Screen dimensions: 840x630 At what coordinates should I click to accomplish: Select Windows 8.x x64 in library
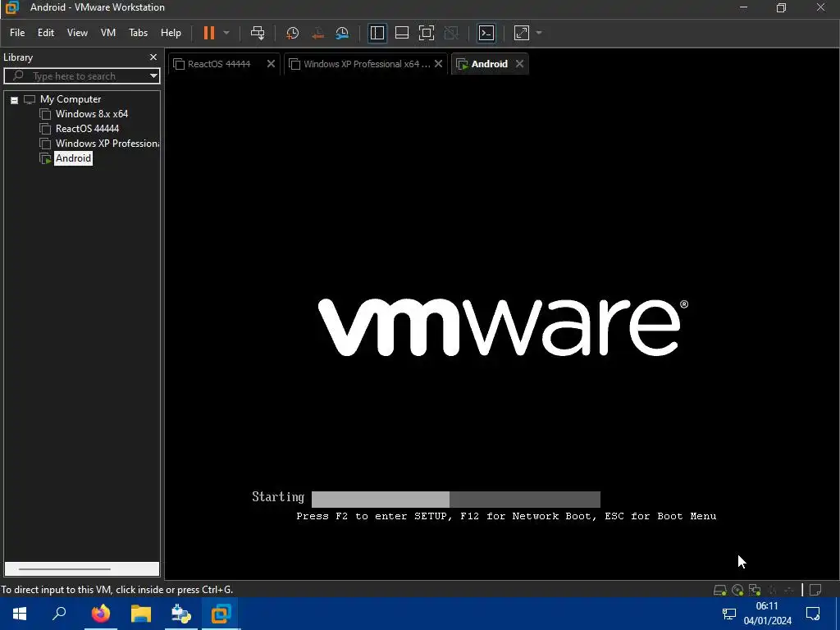click(x=92, y=113)
